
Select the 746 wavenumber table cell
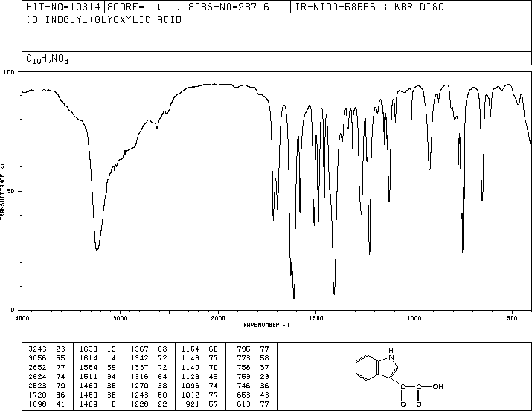[x=243, y=386]
